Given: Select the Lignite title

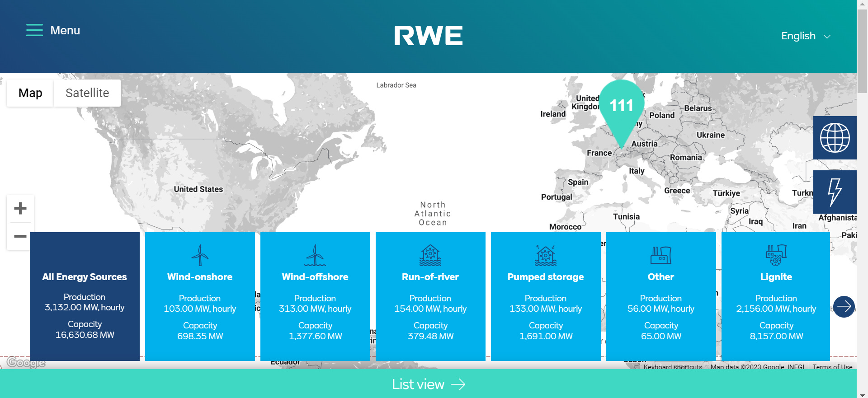Looking at the screenshot, I should 776,277.
